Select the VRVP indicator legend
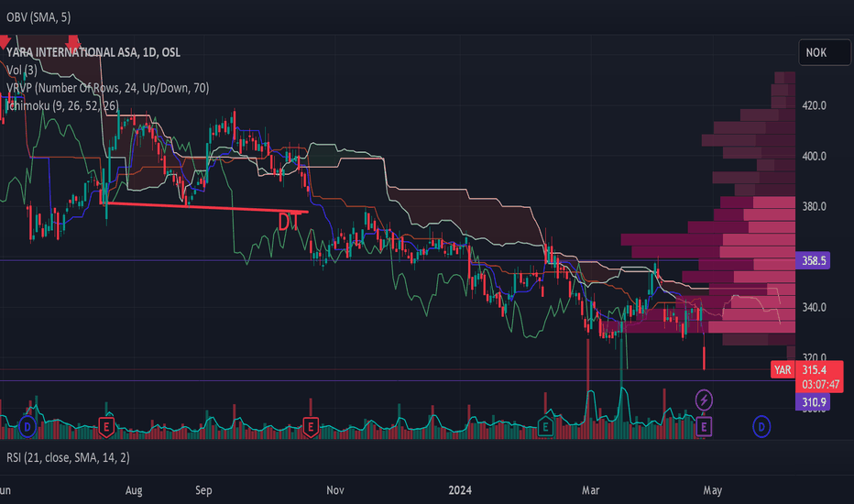The width and height of the screenshot is (854, 504). (x=108, y=88)
